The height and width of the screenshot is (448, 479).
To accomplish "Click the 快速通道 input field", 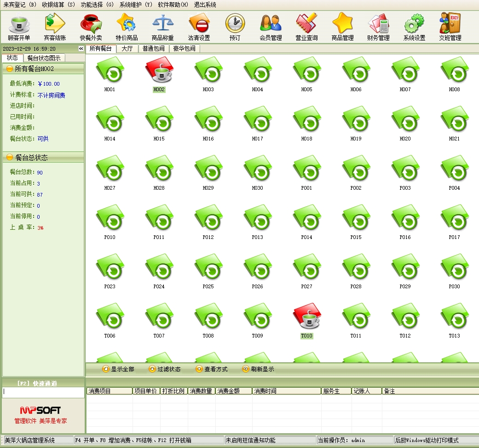I will (x=43, y=392).
